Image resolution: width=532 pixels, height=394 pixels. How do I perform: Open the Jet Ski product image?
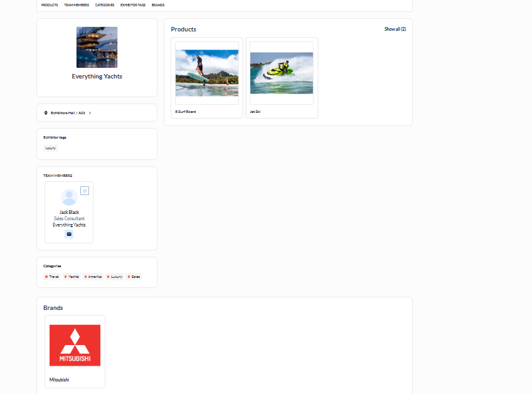281,73
